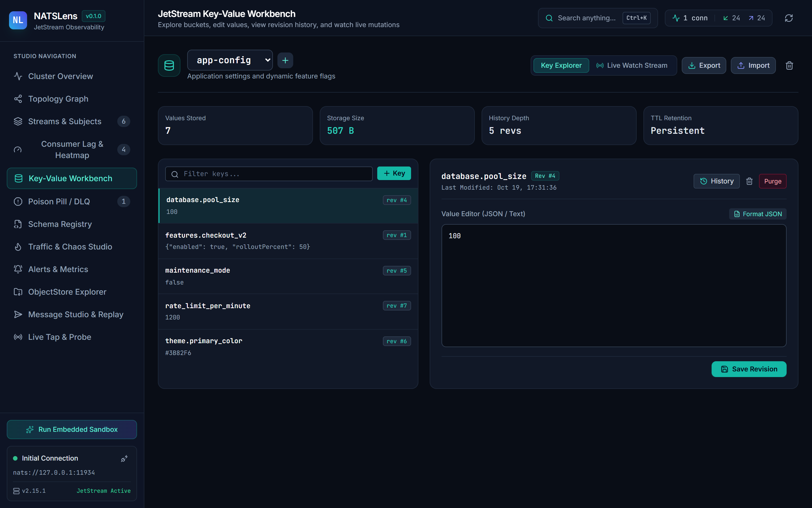This screenshot has width=812, height=508.
Task: Open Live Tap & Probe
Action: click(72, 337)
